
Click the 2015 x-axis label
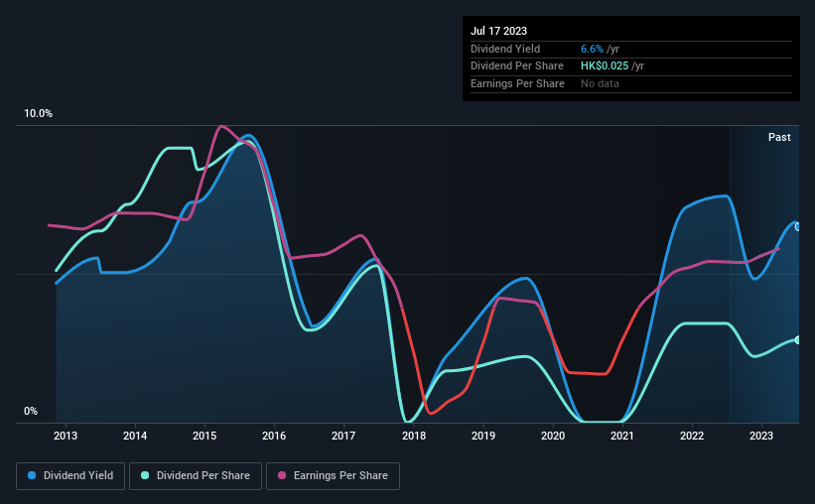pyautogui.click(x=204, y=436)
